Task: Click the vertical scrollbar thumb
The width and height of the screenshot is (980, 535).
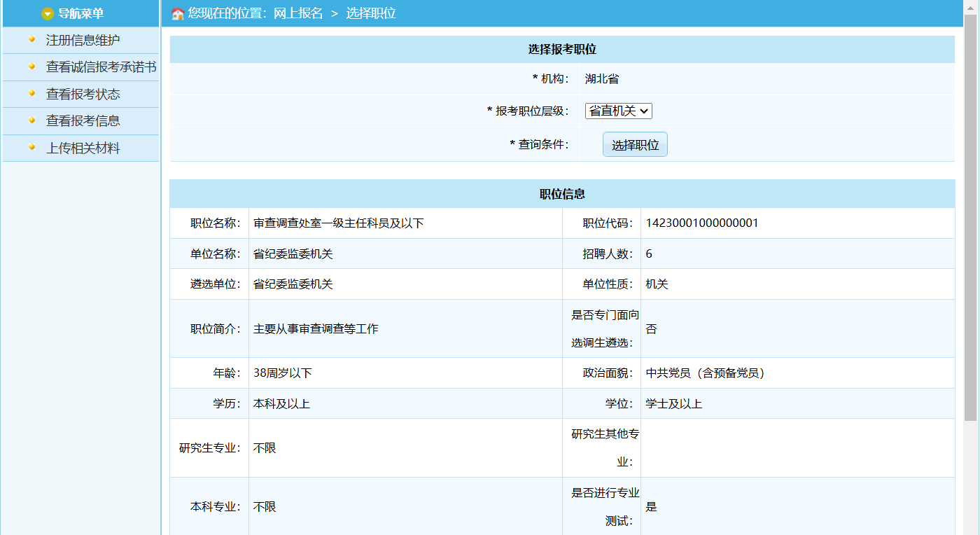Action: (970, 217)
